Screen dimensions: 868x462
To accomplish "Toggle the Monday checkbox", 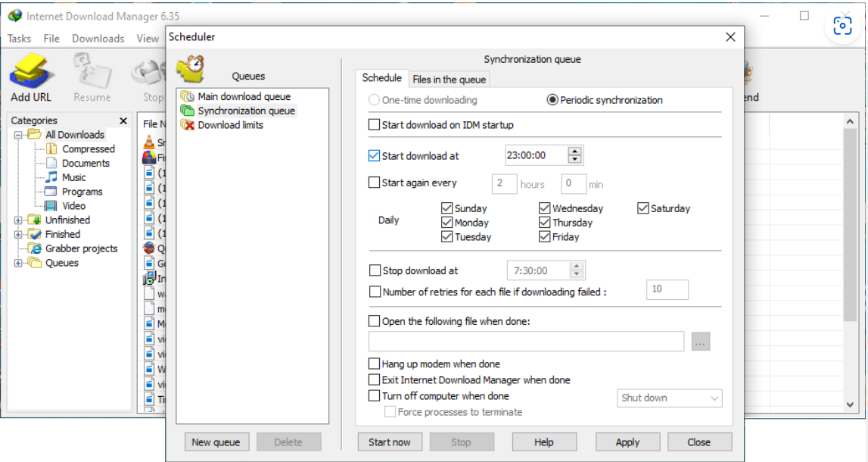I will click(446, 222).
